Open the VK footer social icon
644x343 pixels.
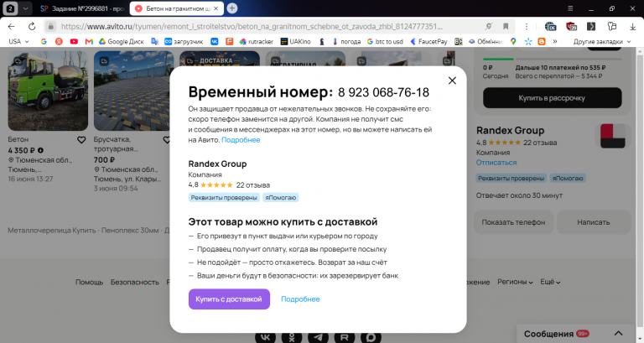[x=265, y=337]
